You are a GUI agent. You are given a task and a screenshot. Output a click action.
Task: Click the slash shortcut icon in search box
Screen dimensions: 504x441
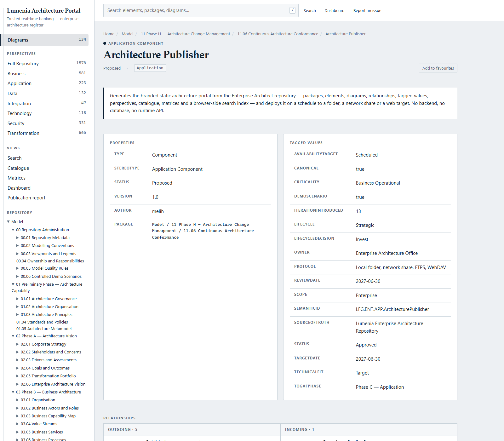(x=292, y=10)
